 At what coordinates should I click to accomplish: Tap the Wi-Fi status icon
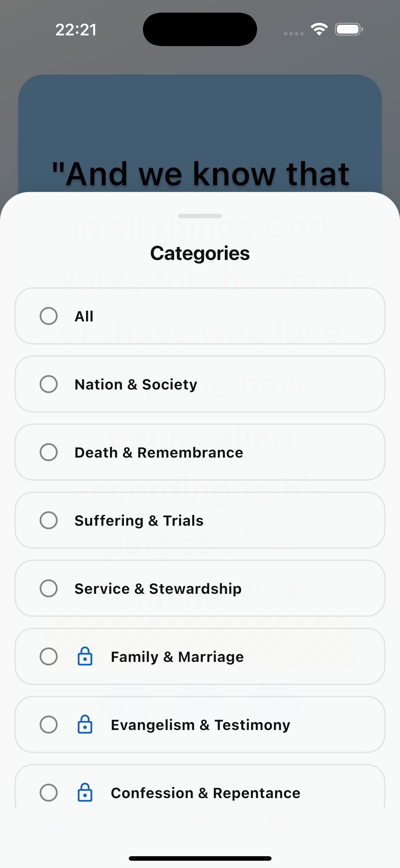point(319,29)
